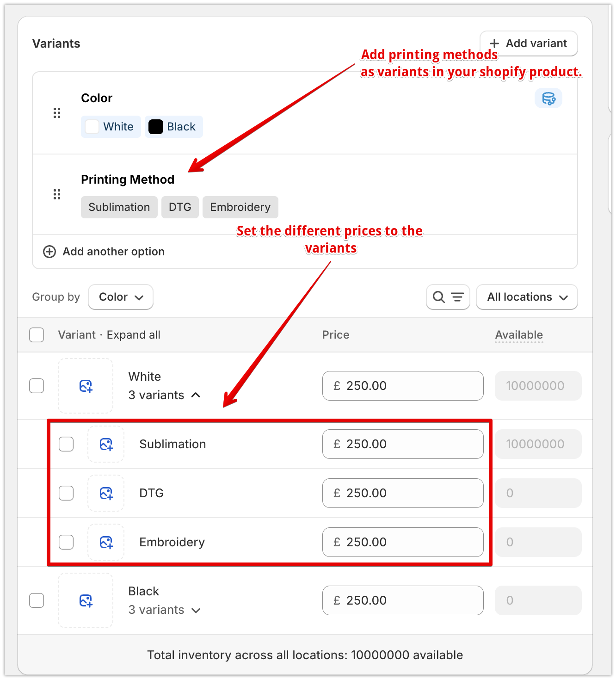This screenshot has width=616, height=680.
Task: Click the Price column header
Action: pos(336,335)
